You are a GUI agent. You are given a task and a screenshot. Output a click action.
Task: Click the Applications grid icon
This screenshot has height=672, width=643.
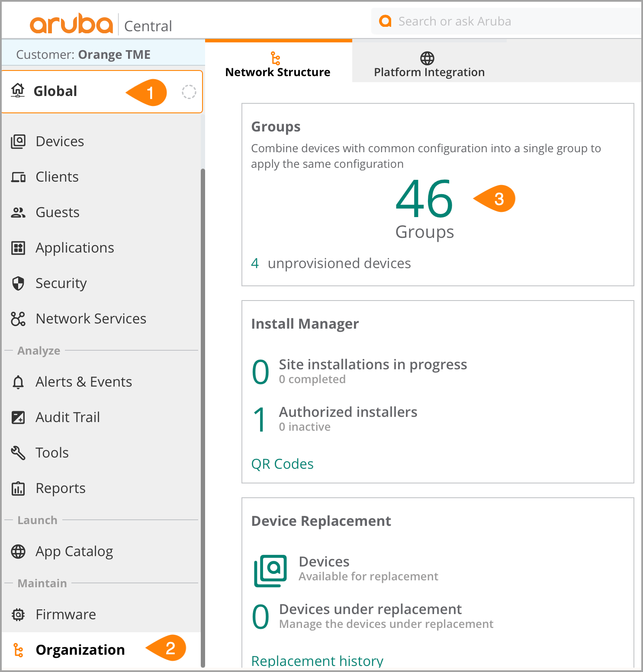18,248
